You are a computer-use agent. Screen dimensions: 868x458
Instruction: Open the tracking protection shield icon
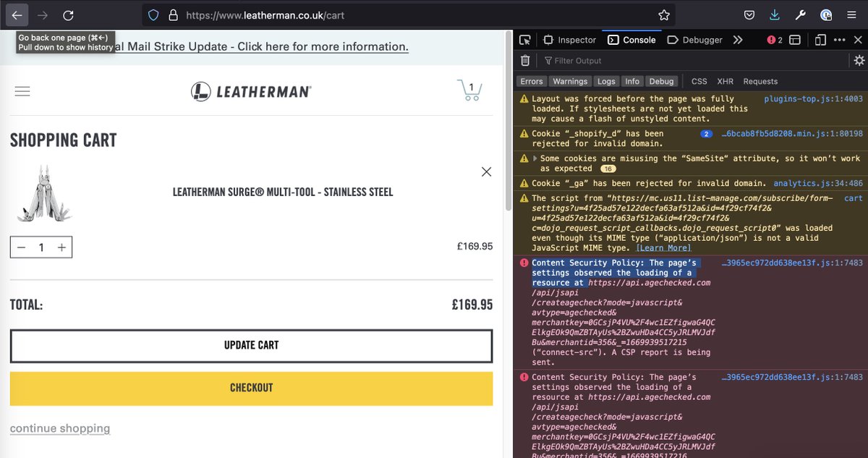pos(153,14)
